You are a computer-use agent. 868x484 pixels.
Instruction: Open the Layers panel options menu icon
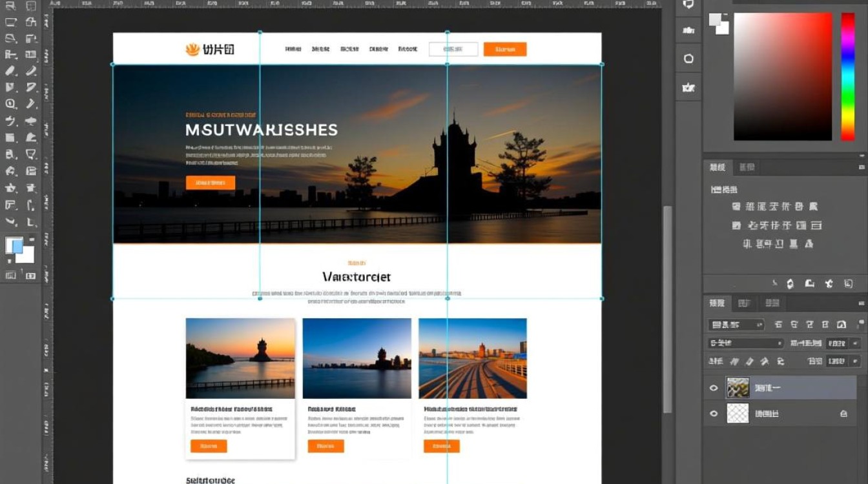(862, 303)
